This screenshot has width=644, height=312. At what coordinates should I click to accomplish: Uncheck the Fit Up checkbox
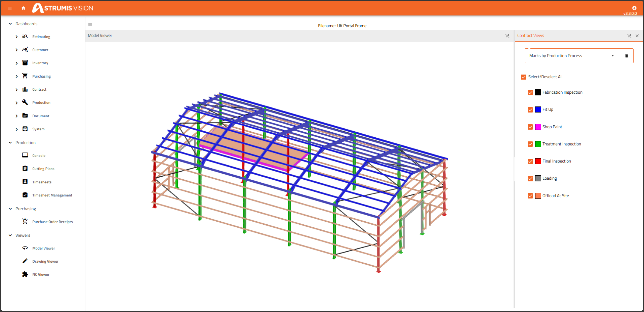(x=530, y=109)
